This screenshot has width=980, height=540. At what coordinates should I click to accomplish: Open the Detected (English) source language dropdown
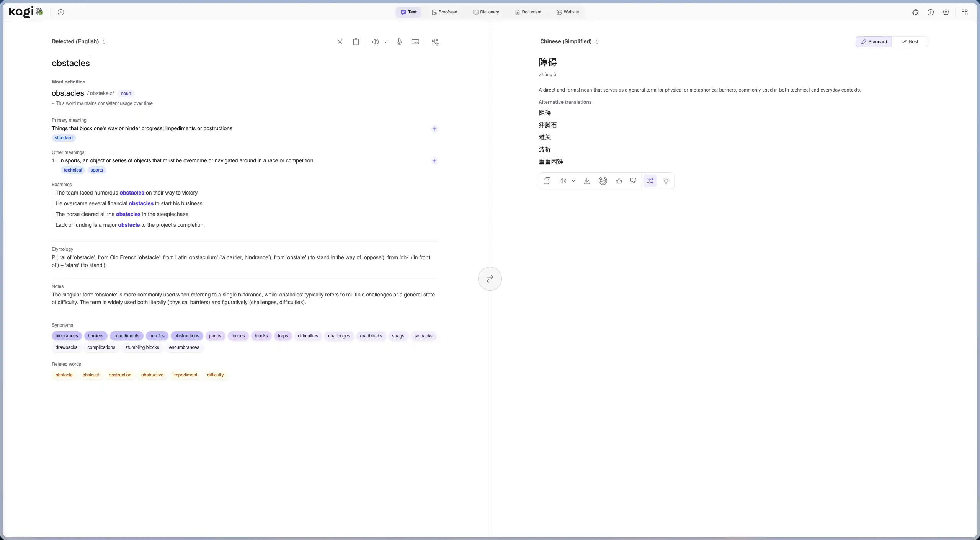tap(78, 41)
